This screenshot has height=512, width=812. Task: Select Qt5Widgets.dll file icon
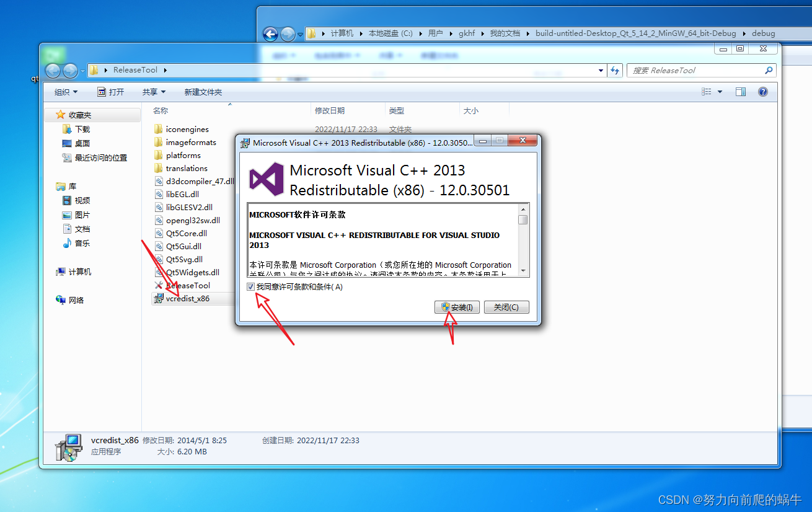click(158, 272)
